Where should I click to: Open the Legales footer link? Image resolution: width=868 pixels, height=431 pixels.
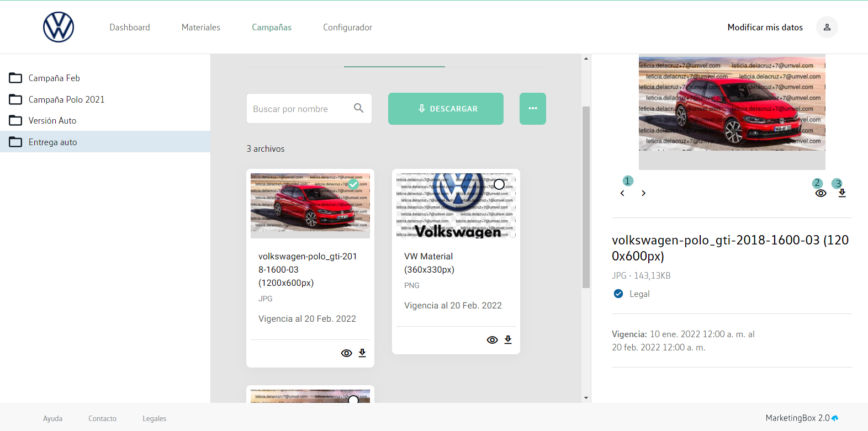point(154,418)
